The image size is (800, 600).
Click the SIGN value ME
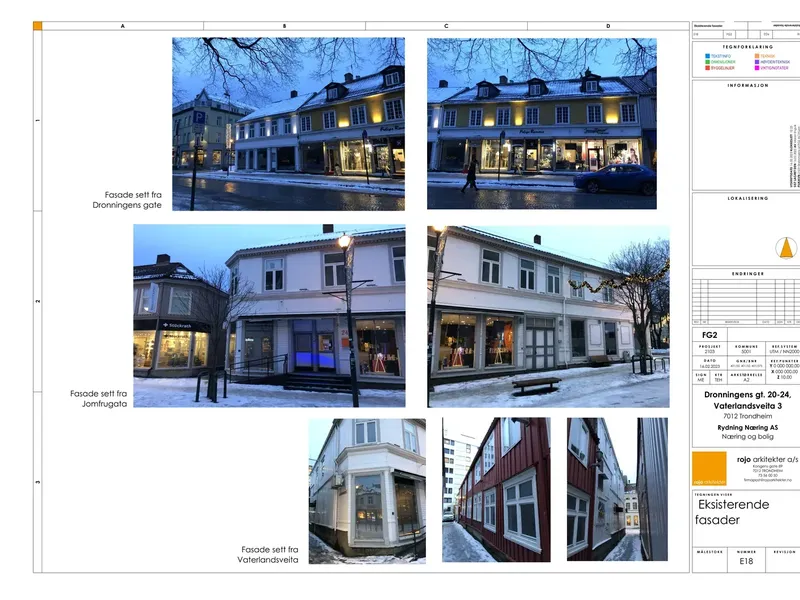701,380
